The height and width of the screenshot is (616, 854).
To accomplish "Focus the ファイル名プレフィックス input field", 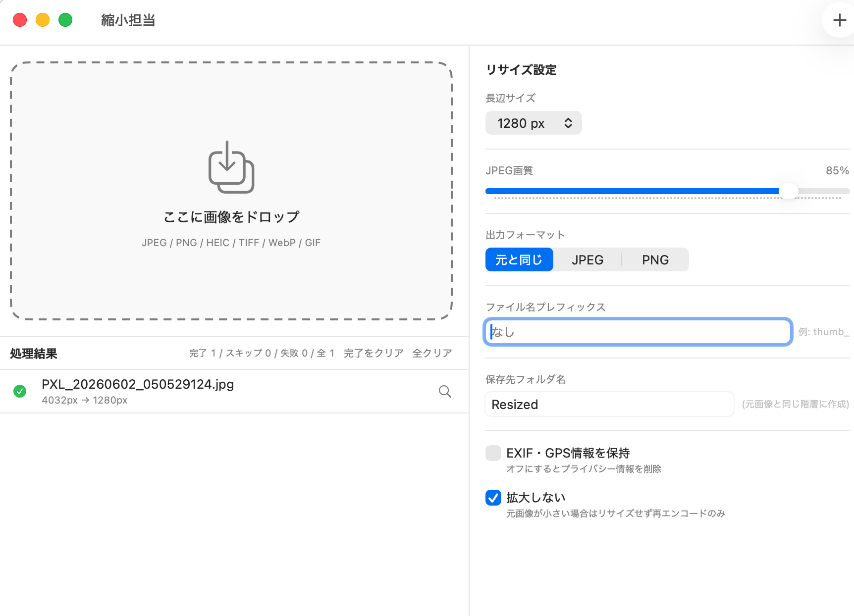I will click(638, 332).
